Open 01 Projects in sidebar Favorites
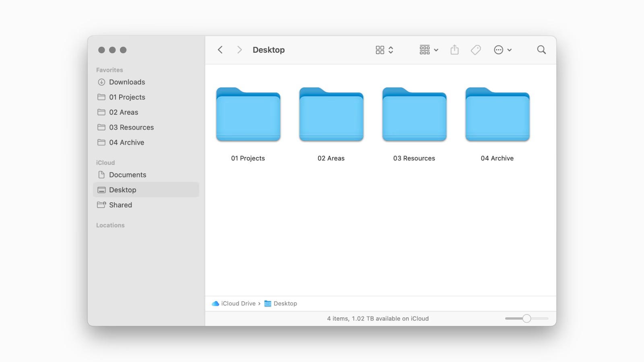Screen dimensions: 644x362 point(146,97)
